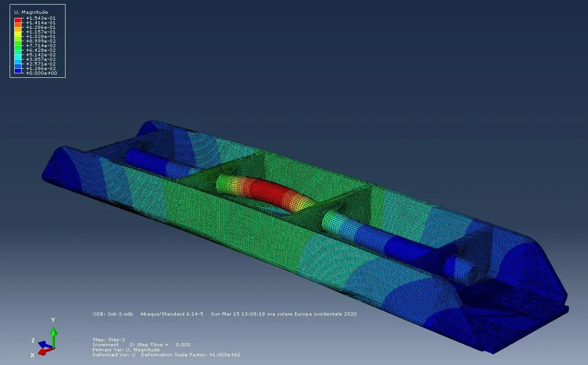Click the orange swatch below the red one
Image resolution: width=588 pixels, height=365 pixels.
[18, 25]
